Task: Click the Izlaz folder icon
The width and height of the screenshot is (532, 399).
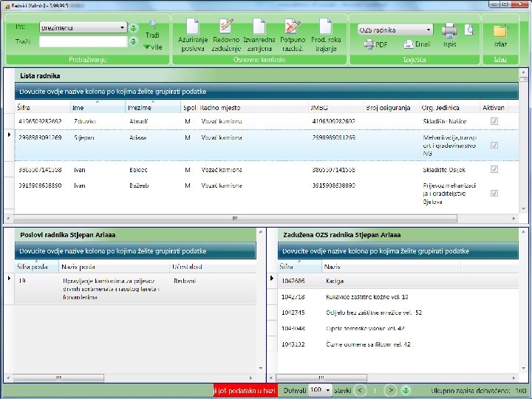Action: pyautogui.click(x=500, y=31)
